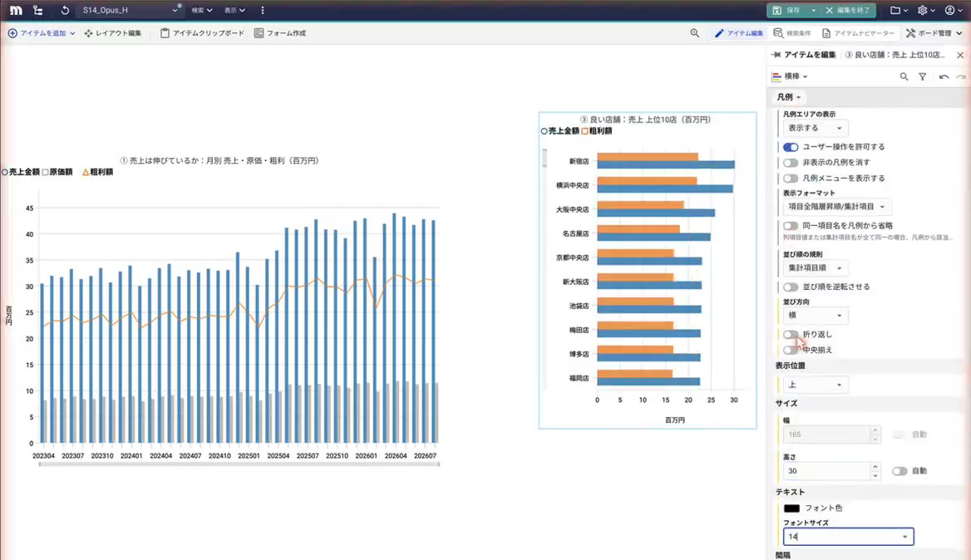Enable 並び順を逆転させる switch
Screen dimensions: 971x560
pyautogui.click(x=790, y=287)
